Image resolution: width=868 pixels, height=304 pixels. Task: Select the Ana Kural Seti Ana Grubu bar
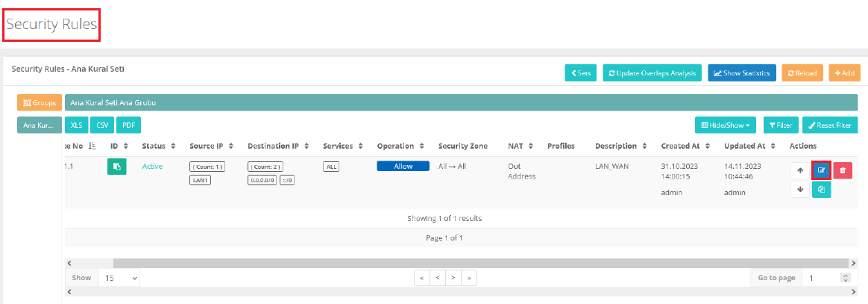461,102
